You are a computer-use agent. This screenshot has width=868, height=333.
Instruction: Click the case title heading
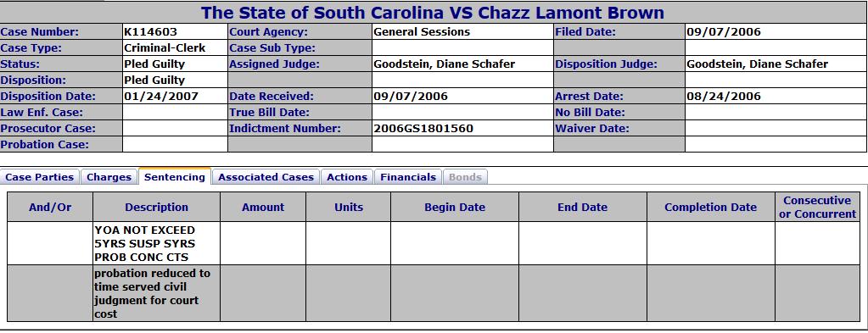click(433, 12)
